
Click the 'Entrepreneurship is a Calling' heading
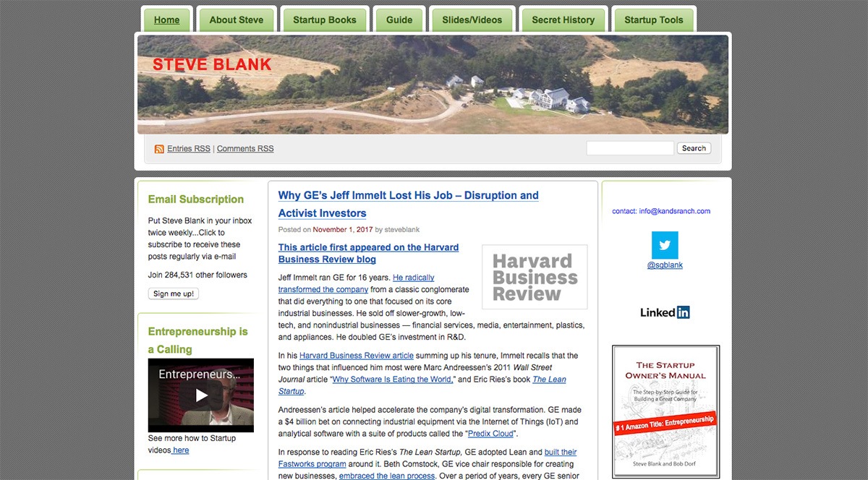pyautogui.click(x=198, y=340)
